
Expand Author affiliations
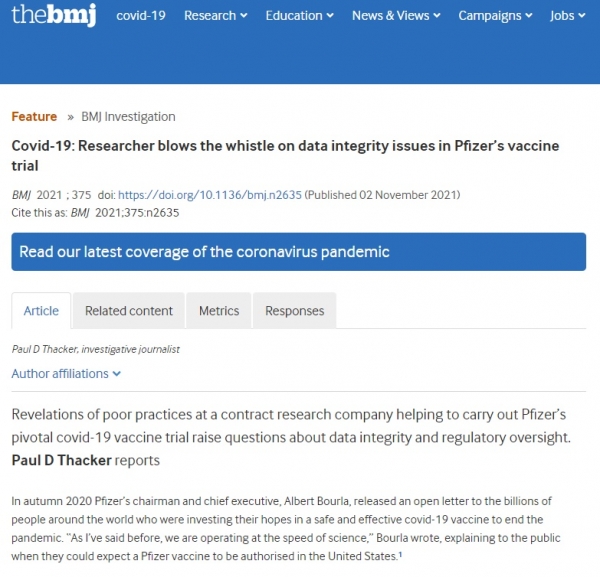pyautogui.click(x=66, y=373)
